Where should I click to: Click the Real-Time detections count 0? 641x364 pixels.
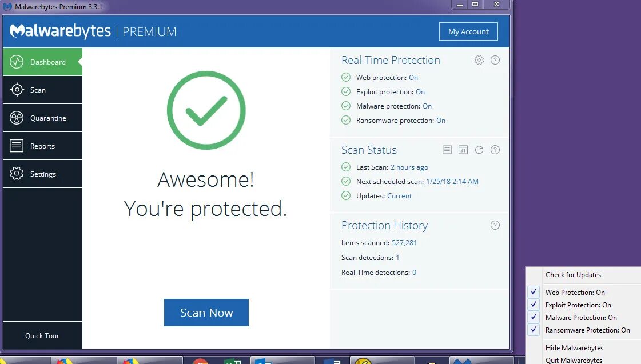(x=414, y=273)
